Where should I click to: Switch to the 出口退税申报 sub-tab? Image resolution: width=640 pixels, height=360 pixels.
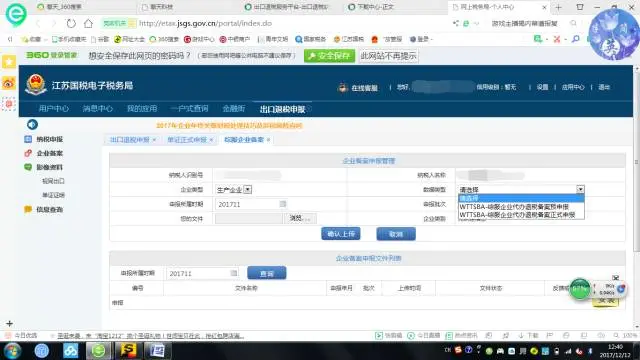click(129, 140)
